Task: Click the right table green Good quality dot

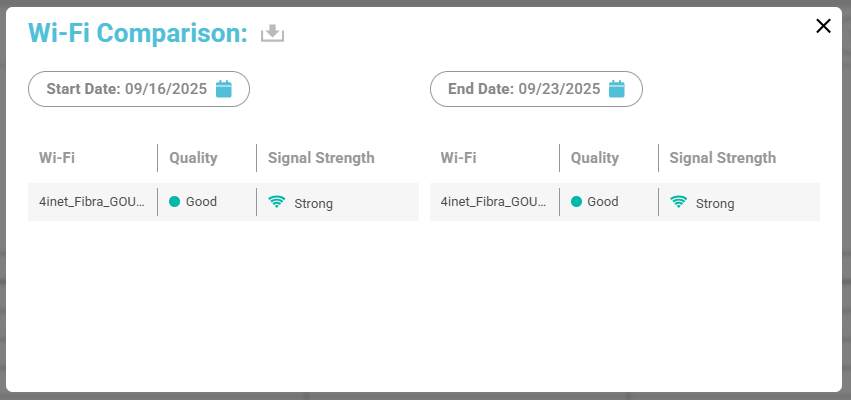Action: click(576, 202)
